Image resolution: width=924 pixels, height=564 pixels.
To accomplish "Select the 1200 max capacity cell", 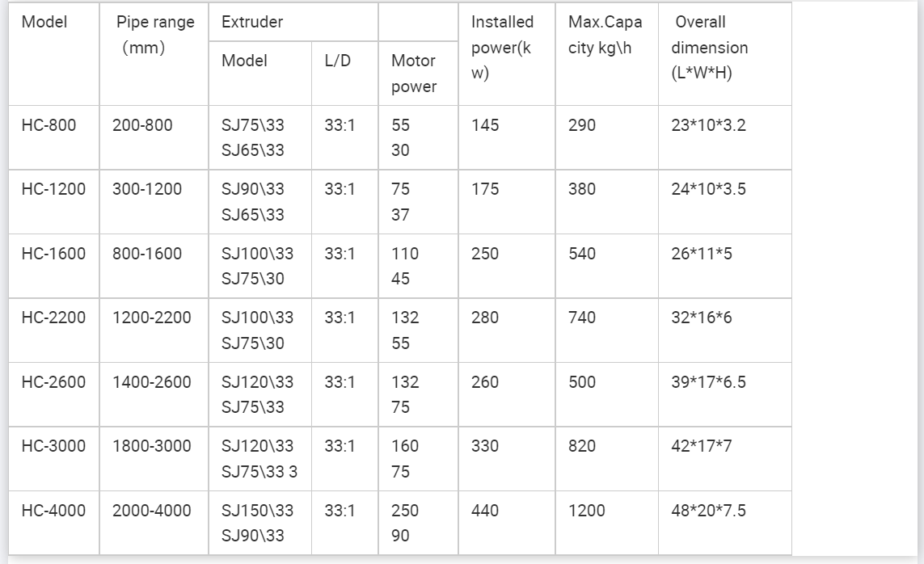I will pyautogui.click(x=586, y=511).
